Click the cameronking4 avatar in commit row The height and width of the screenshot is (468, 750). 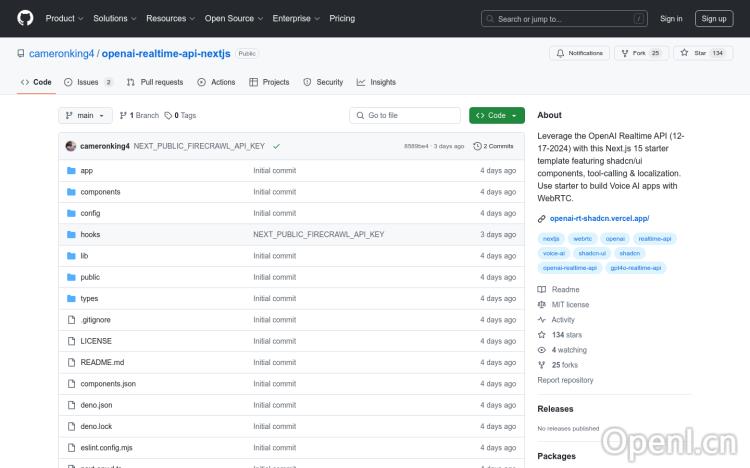(70, 146)
